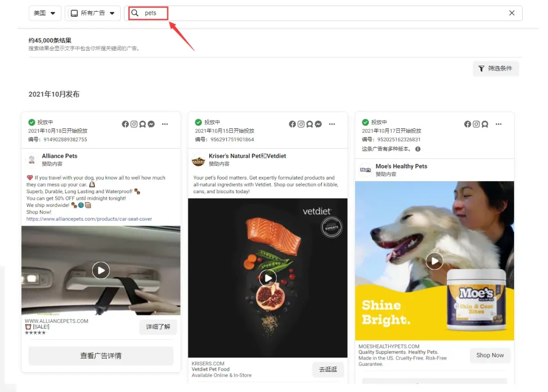Image resolution: width=548 pixels, height=392 pixels.
Task: Open the alliancepets.com car-seat-cover link
Action: tap(89, 219)
